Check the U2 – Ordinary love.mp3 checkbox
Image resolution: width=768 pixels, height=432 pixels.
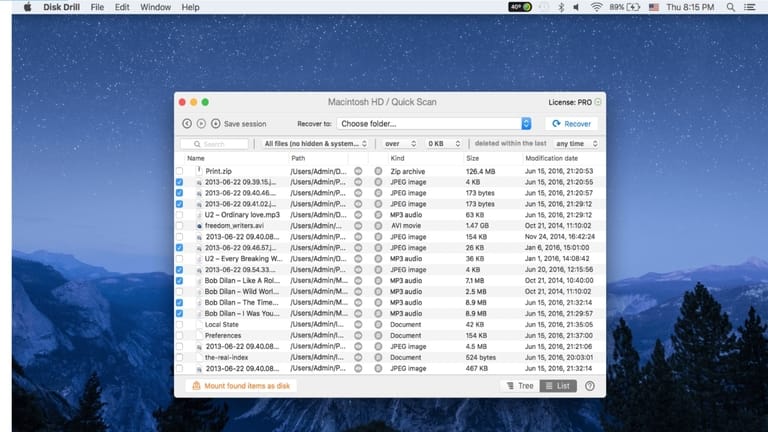[179, 215]
